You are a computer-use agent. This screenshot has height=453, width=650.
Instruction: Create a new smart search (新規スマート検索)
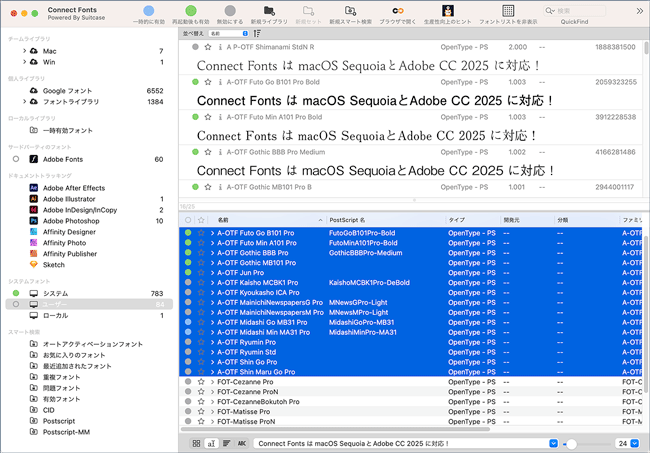coord(350,11)
